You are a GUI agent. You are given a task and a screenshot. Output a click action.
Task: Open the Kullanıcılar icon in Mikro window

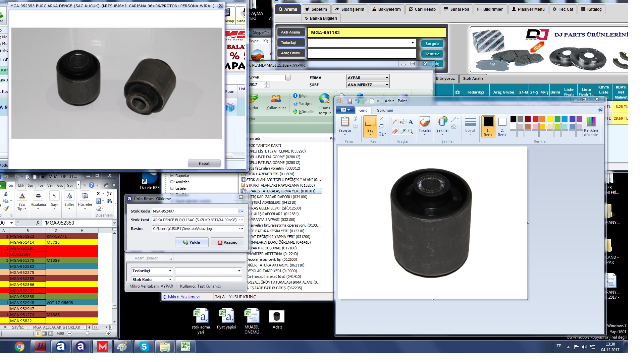click(x=276, y=102)
